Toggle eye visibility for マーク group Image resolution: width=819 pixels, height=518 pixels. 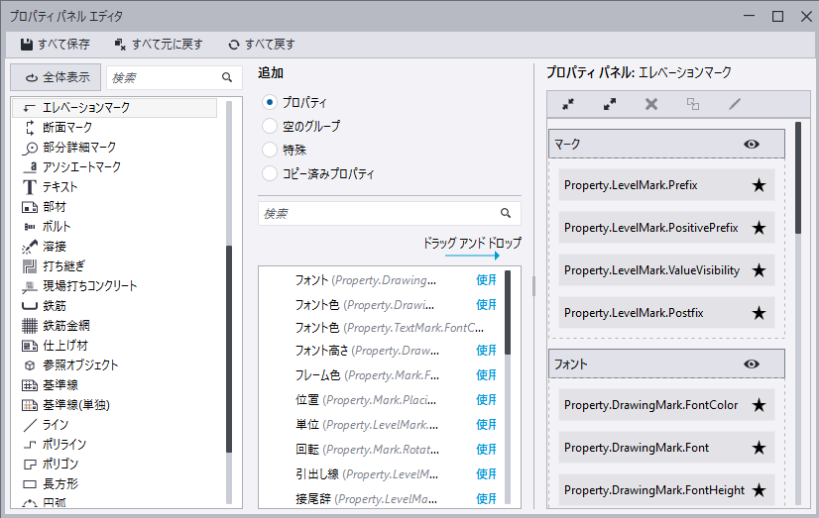point(752,144)
